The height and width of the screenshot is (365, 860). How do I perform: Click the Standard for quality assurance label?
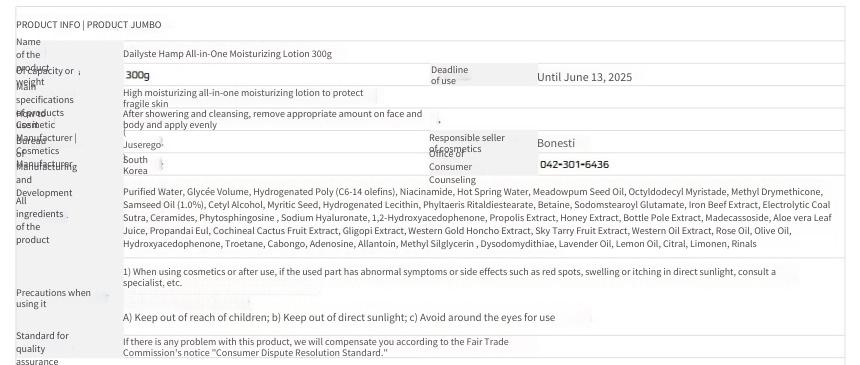click(42, 349)
